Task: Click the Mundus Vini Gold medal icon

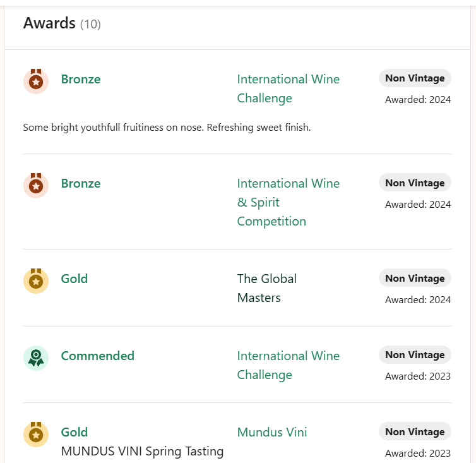Action: click(x=36, y=434)
